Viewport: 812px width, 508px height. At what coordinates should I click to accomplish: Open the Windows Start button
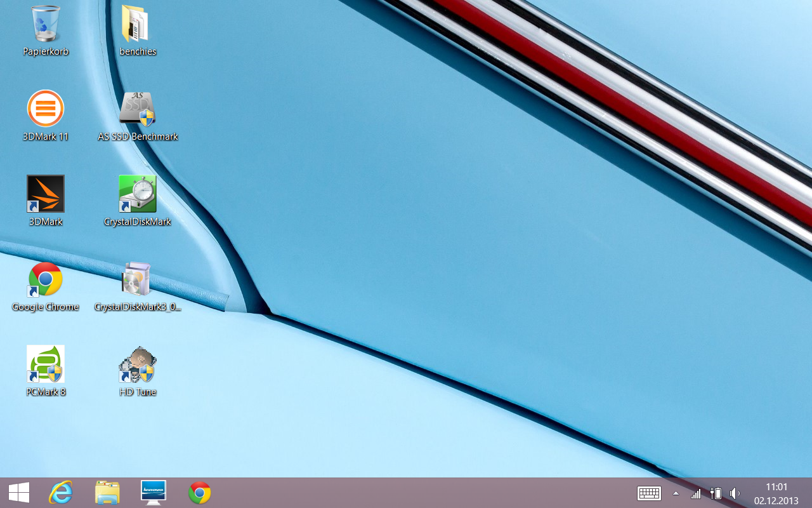click(18, 493)
